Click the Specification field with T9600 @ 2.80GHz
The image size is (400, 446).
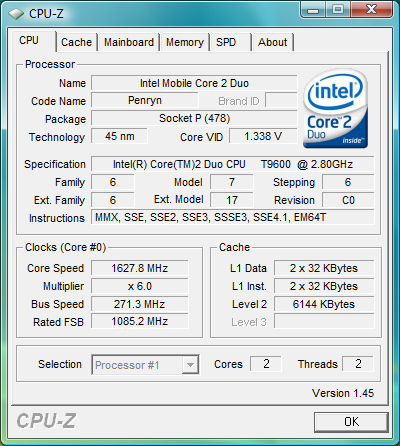(233, 164)
